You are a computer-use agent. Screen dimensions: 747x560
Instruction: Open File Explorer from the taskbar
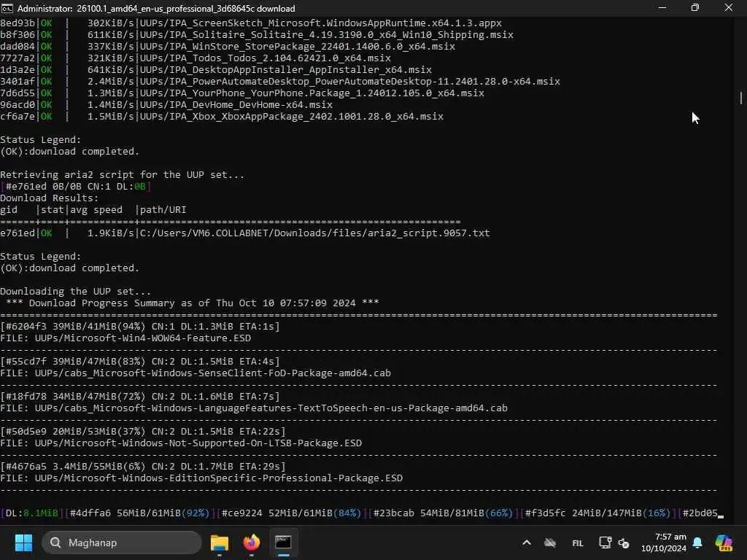[220, 542]
